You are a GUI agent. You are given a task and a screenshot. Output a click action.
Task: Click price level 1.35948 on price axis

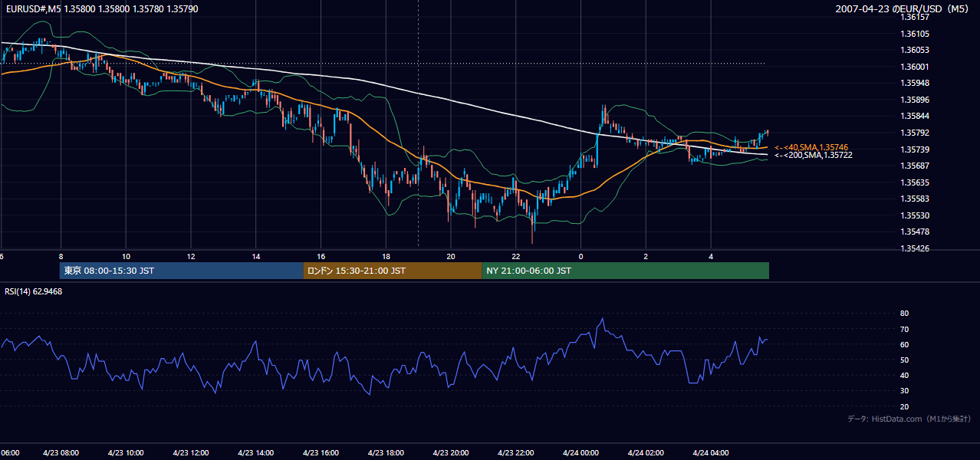pyautogui.click(x=915, y=84)
